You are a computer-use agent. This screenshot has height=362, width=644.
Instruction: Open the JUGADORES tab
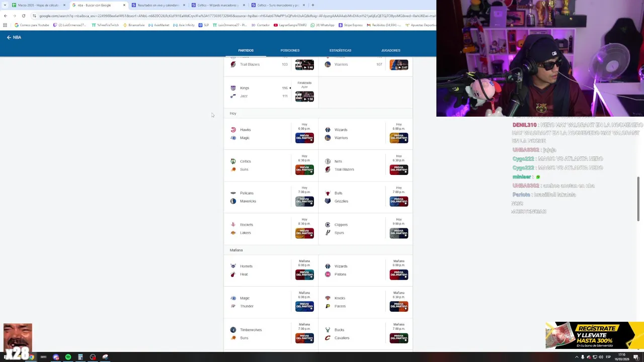pyautogui.click(x=390, y=50)
